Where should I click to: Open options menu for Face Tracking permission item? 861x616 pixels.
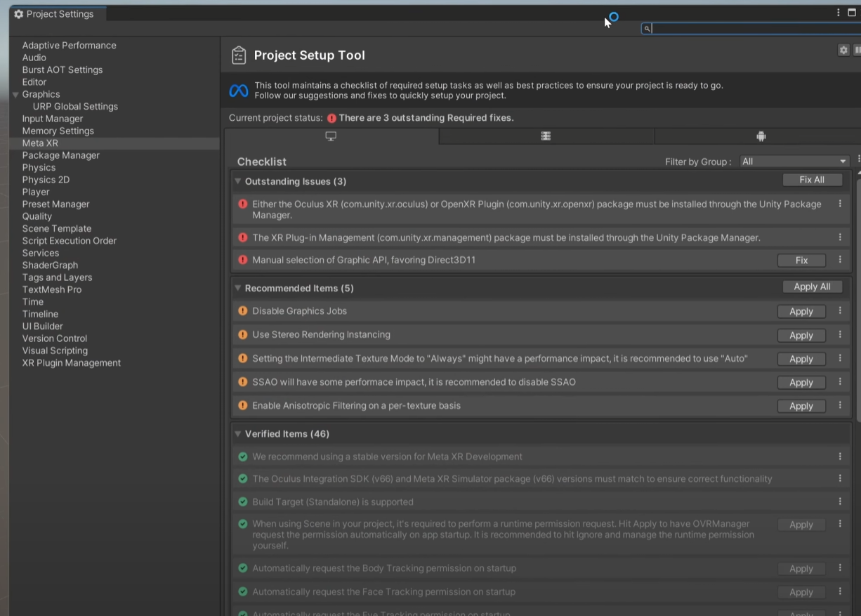[840, 591]
